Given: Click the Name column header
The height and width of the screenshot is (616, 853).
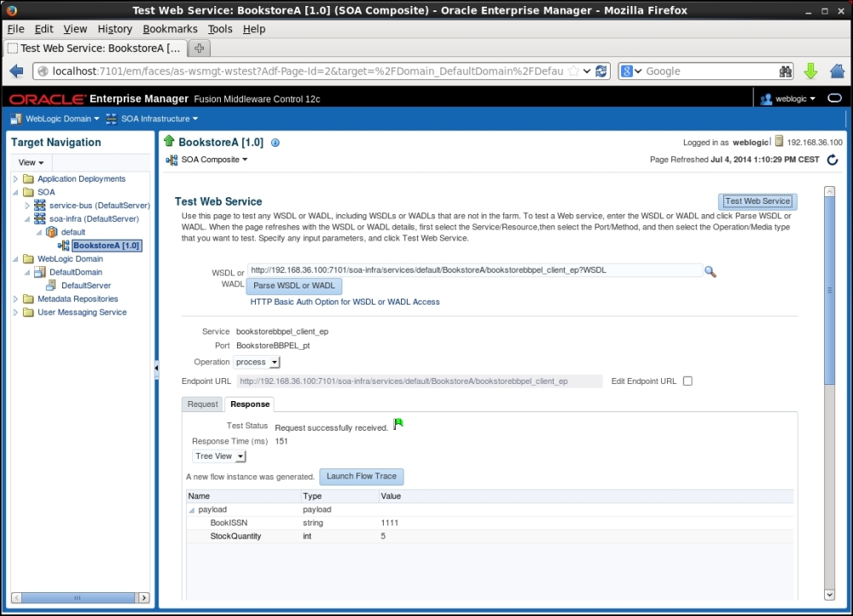Looking at the screenshot, I should point(244,497).
